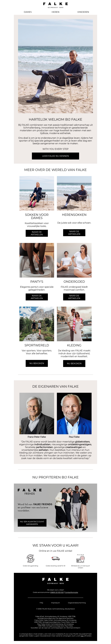111x644 pixels.
Task: Click NAAR DE ARTIKELEN under Sokken voor Dames
Action: point(37,233)
